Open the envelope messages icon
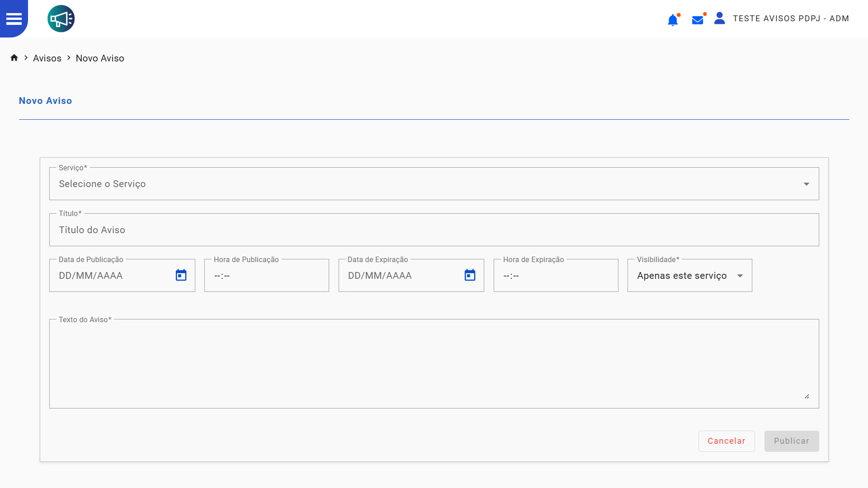This screenshot has height=488, width=868. (x=698, y=20)
